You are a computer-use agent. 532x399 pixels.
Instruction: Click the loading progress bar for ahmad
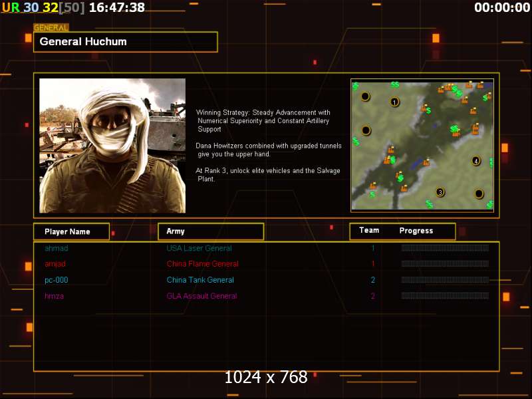[x=445, y=248]
